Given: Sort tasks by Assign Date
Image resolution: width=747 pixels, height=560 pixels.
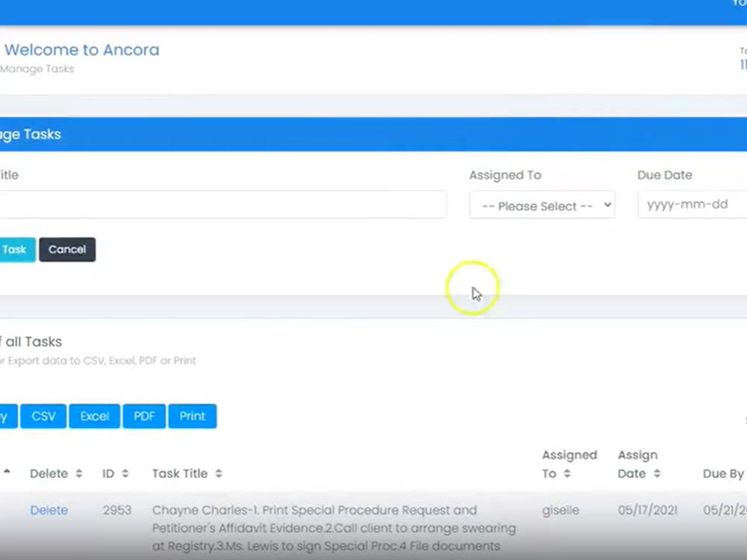Looking at the screenshot, I should pos(656,473).
